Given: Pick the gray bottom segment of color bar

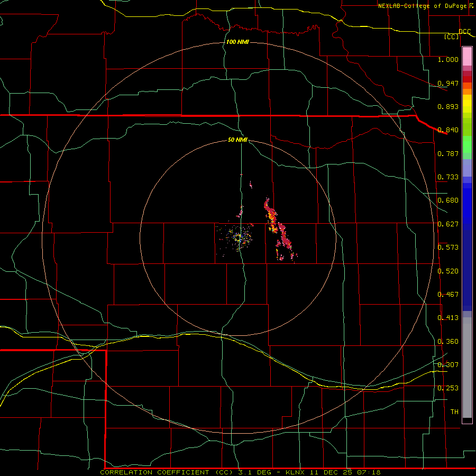Looking at the screenshot, I should [x=467, y=368].
